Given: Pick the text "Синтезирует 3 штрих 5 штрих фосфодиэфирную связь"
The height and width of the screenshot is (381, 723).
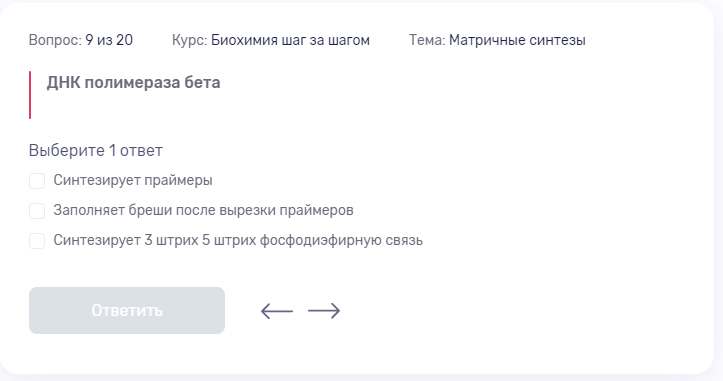Looking at the screenshot, I should (x=238, y=240).
